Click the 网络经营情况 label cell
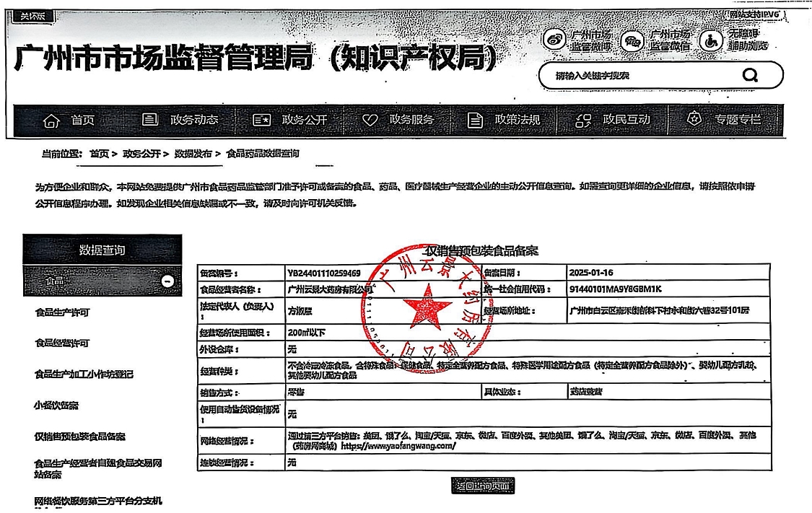Viewport: 812px width, 513px height. coord(241,441)
